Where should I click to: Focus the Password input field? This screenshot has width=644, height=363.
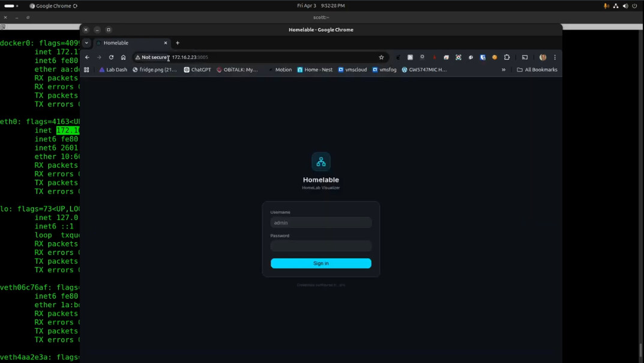[321, 246]
